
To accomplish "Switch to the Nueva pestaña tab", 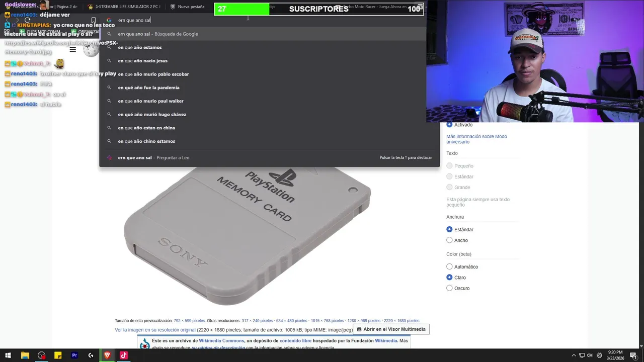I will 188,7.
